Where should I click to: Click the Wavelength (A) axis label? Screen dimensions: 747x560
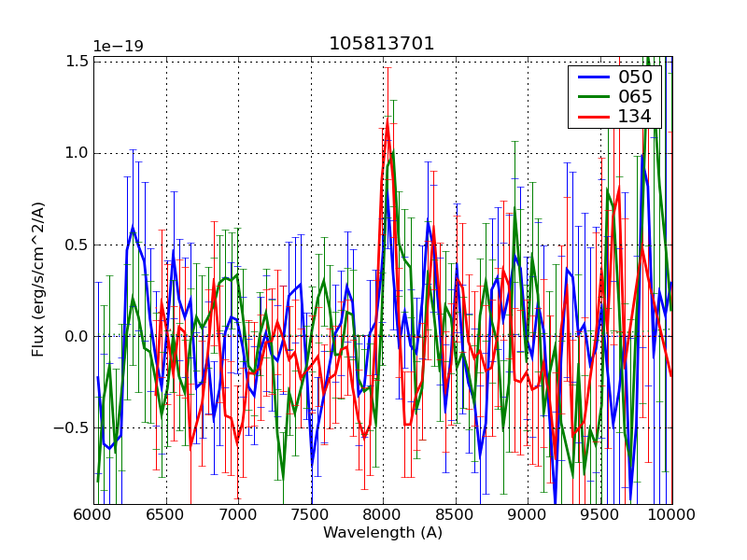click(383, 533)
